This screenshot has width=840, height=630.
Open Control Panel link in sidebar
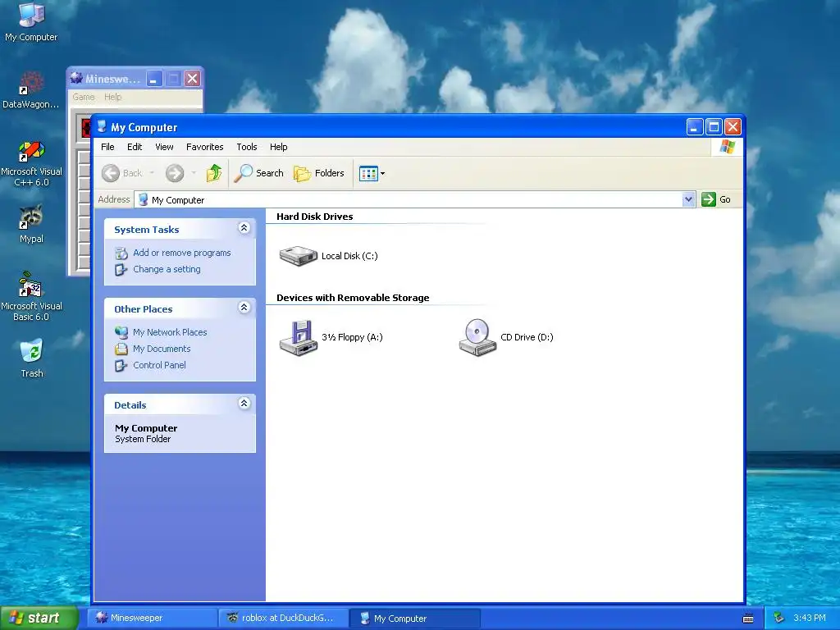[x=159, y=365]
